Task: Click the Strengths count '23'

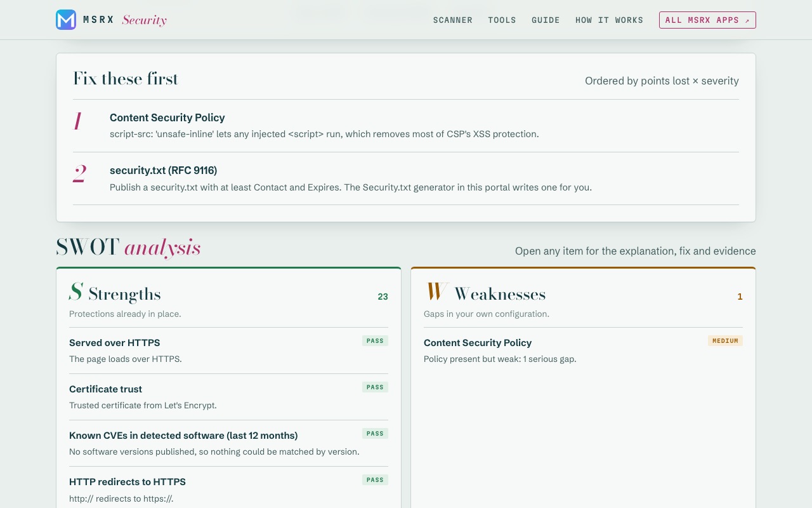Action: point(383,297)
